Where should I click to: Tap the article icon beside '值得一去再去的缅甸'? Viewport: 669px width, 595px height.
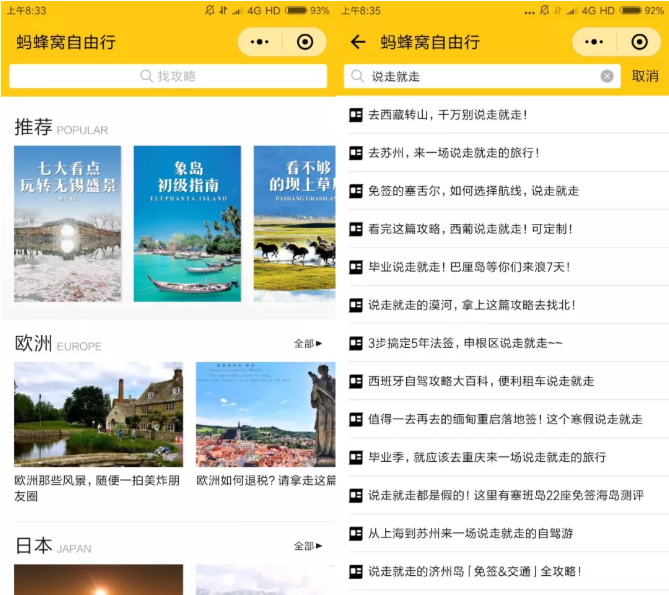coord(356,419)
